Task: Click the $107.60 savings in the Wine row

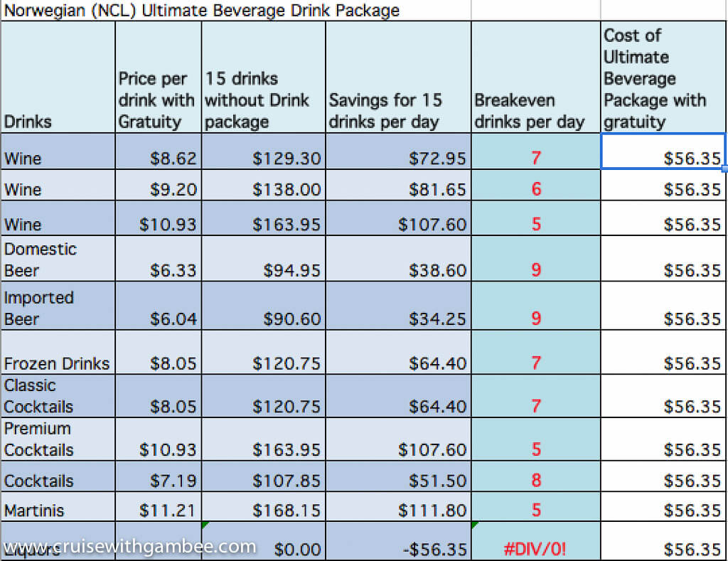Action: pos(398,218)
